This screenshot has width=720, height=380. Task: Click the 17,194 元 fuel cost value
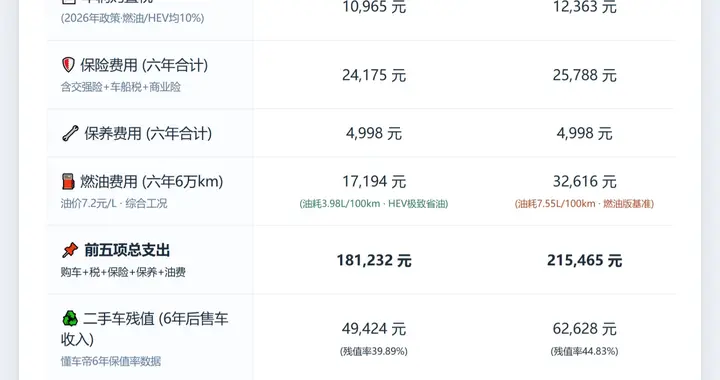click(374, 181)
